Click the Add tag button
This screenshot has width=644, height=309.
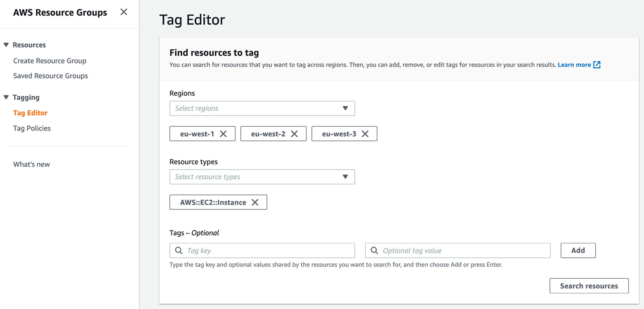coord(578,250)
